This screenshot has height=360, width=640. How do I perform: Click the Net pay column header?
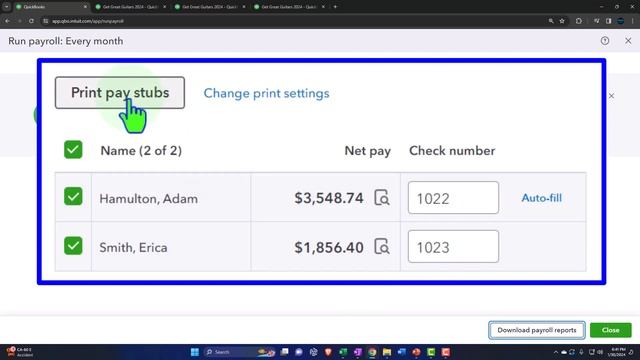[367, 151]
